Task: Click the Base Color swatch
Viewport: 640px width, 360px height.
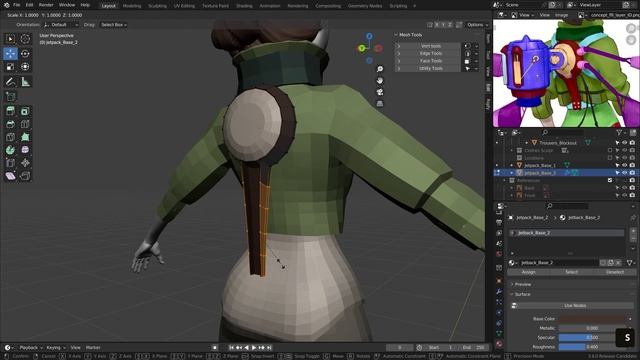Action: click(592, 318)
